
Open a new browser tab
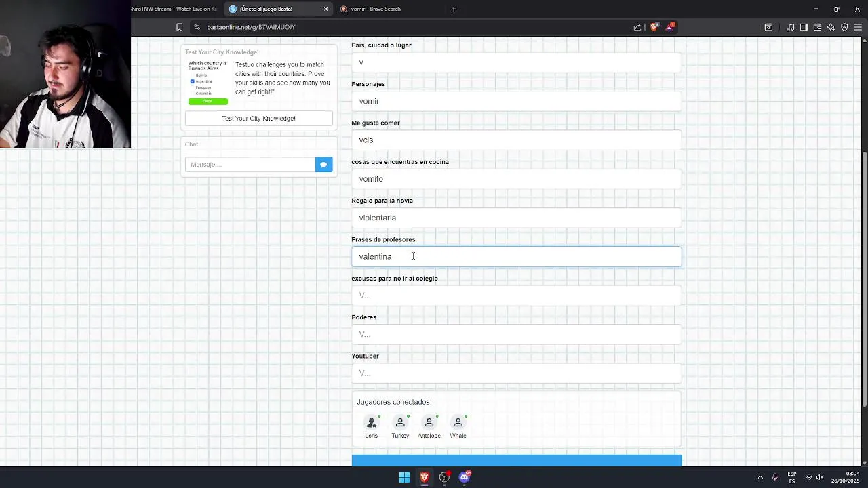454,9
